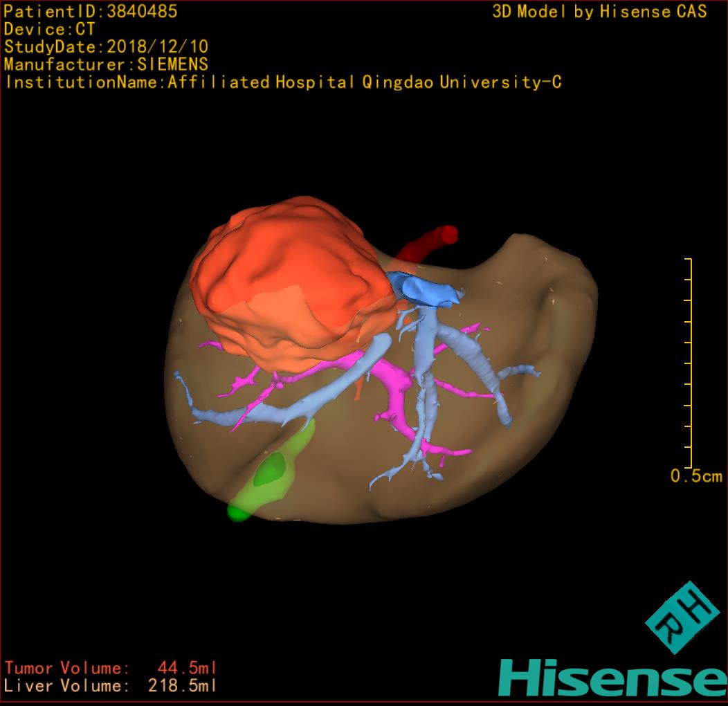Viewport: 728px width, 706px height.
Task: Select the green gallbladder structure
Action: (271, 470)
